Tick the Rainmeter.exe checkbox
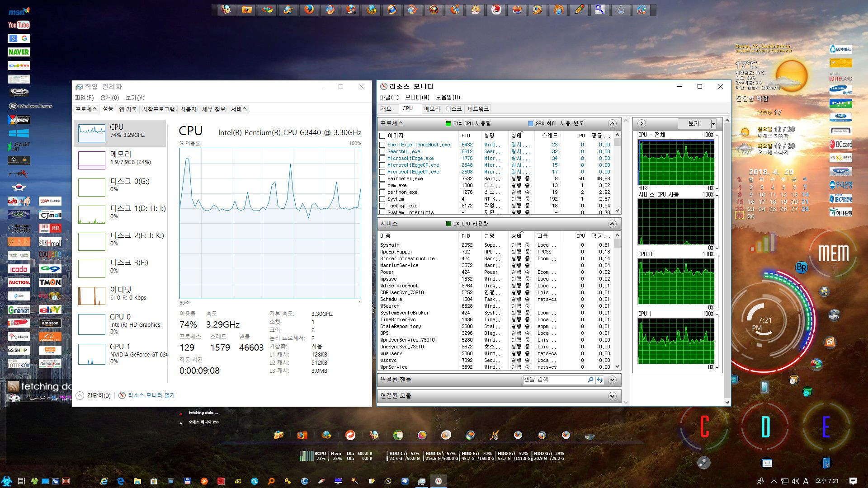This screenshot has width=868, height=488. (382, 179)
